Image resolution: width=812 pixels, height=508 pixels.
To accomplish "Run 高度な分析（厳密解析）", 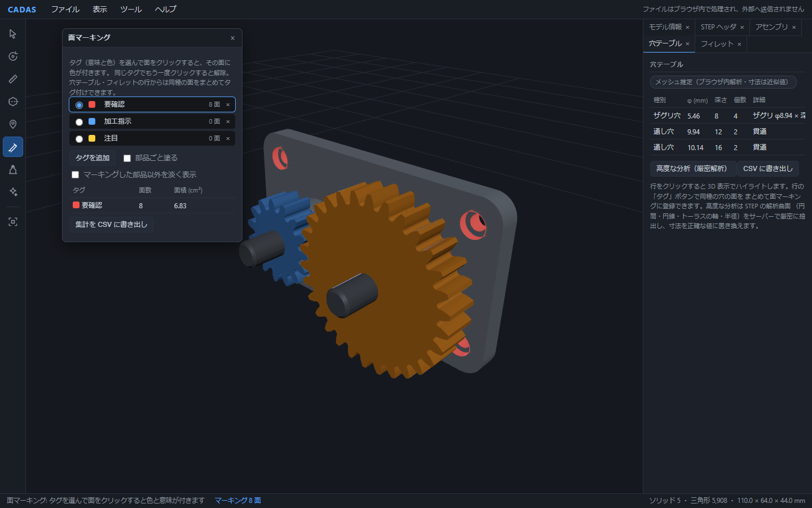I will (x=693, y=169).
